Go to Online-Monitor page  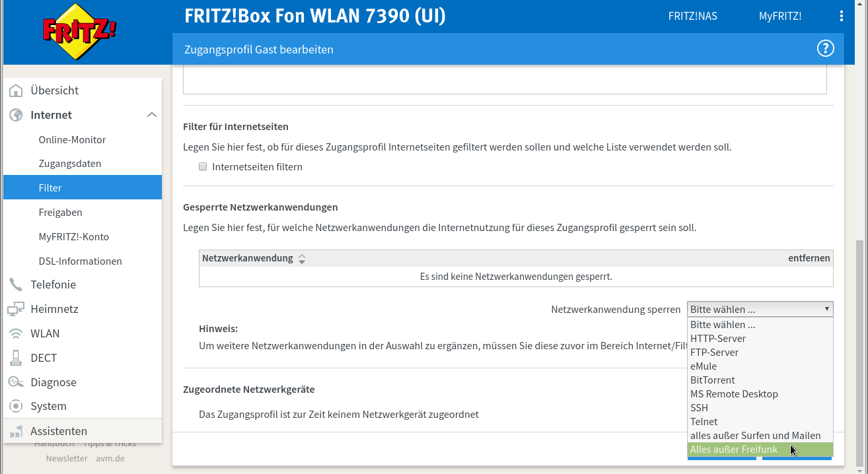click(72, 140)
